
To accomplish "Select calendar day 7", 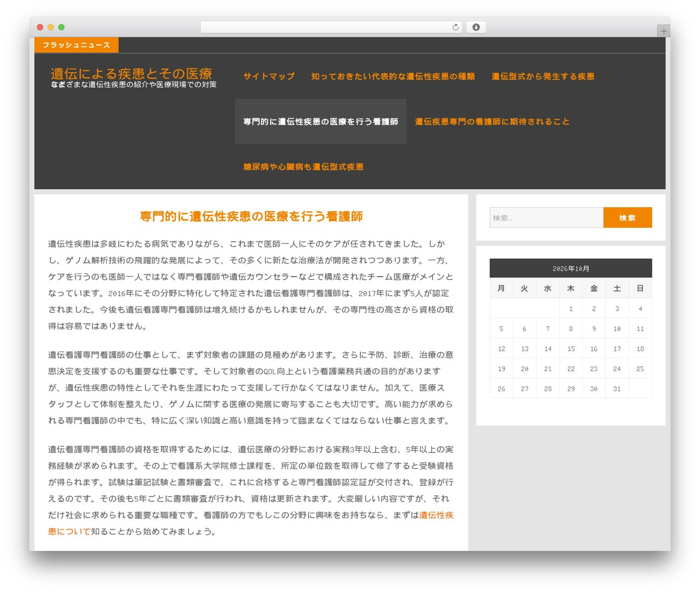I will tap(547, 329).
